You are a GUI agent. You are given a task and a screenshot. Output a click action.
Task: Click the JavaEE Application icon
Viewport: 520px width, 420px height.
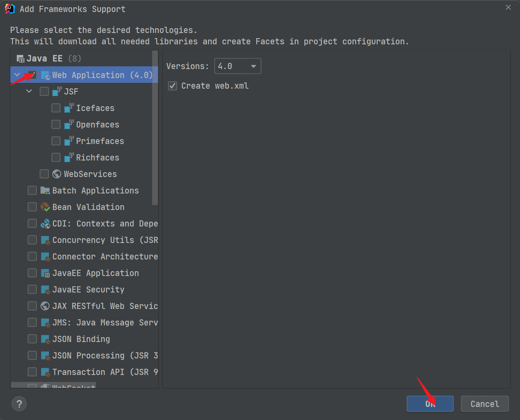pos(45,273)
